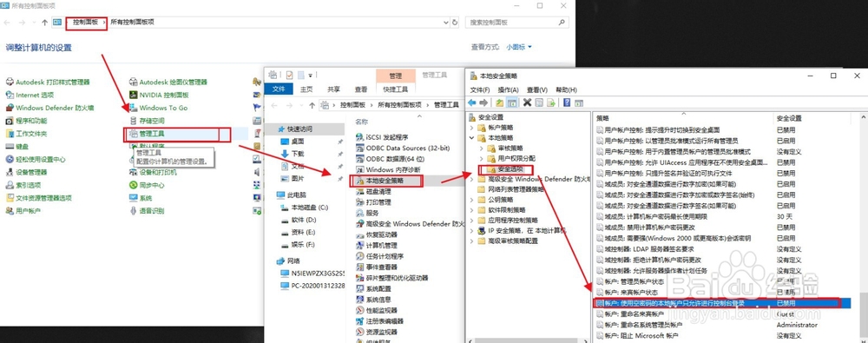Click the 搜索控制面板 search field
Viewport: 868px width, 343px height.
coord(516,23)
